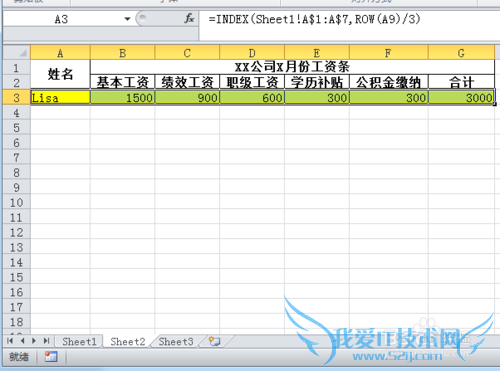Click the insert new worksheet icon
Image resolution: width=500 pixels, height=371 pixels.
click(214, 341)
